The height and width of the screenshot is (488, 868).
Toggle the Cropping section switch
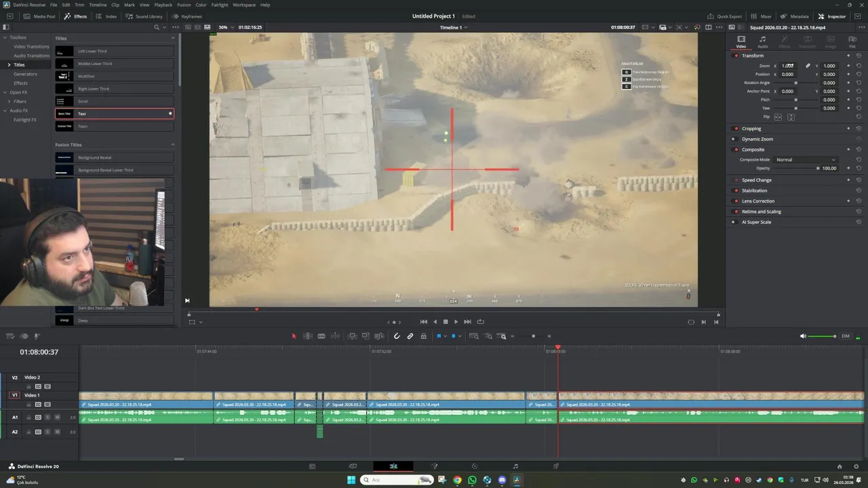coord(736,129)
